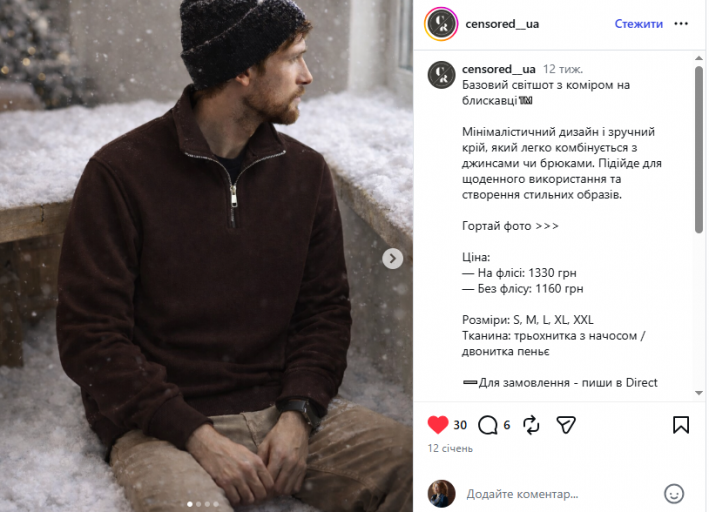Viewport: 709px width, 512px height.
Task: Unlike the post via red heart icon
Action: [437, 425]
